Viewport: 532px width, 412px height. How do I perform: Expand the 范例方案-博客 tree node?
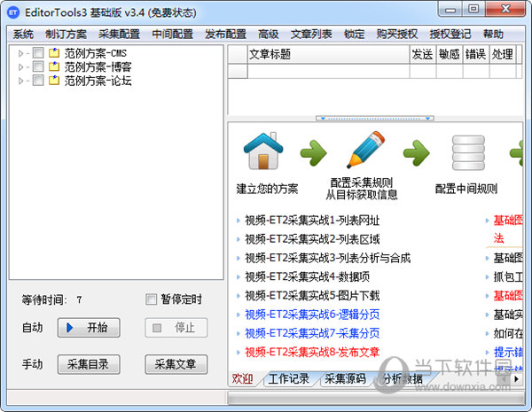(x=20, y=66)
